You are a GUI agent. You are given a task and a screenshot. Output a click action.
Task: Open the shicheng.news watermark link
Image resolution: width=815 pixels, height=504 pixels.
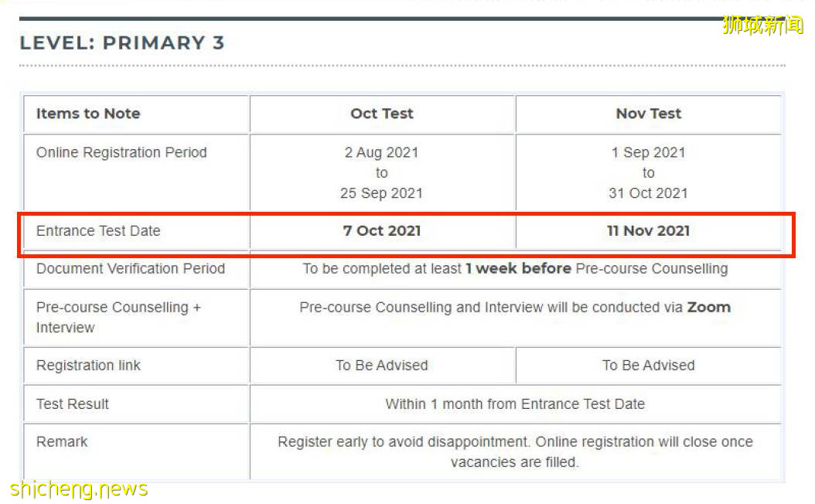79,489
